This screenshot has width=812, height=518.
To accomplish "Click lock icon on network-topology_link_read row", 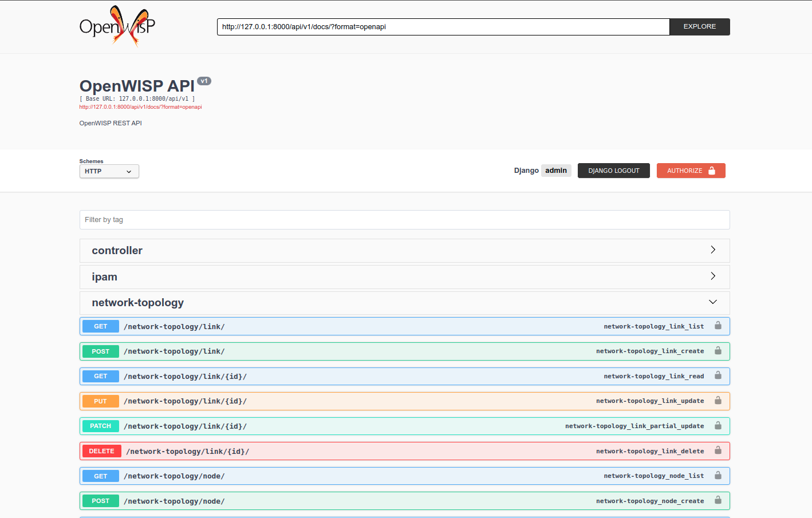I will coord(718,375).
